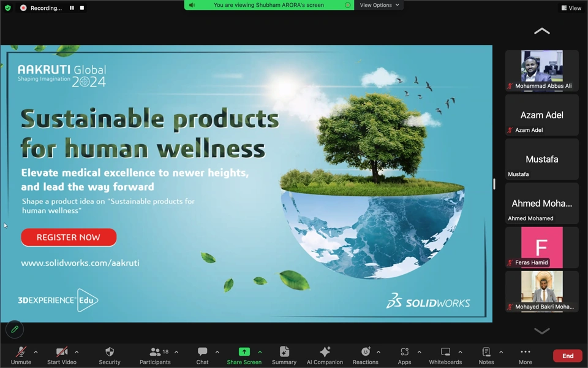Select the Mustafa participant tile
The height and width of the screenshot is (368, 588).
[x=542, y=159]
